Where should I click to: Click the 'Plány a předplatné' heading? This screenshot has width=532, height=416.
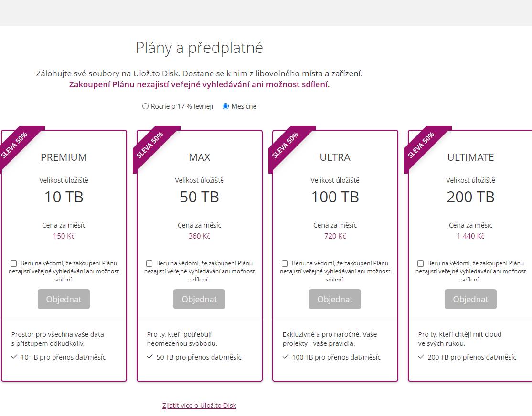(x=199, y=48)
